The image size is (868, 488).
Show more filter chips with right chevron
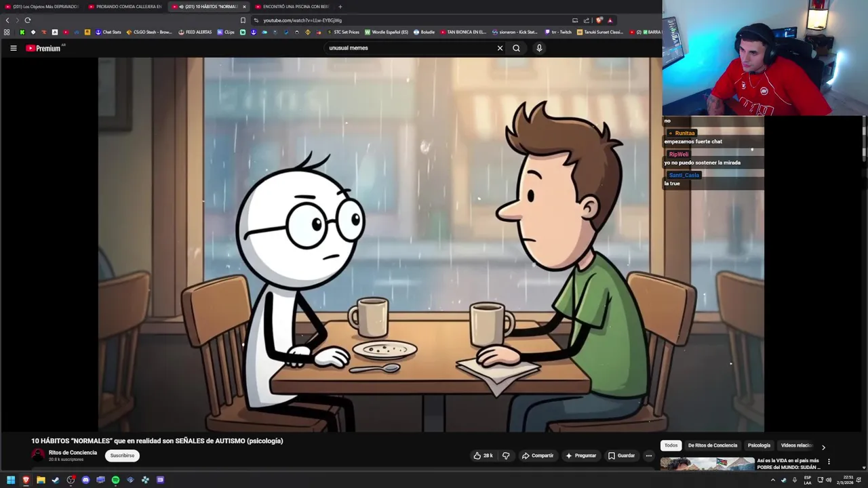[x=823, y=447]
